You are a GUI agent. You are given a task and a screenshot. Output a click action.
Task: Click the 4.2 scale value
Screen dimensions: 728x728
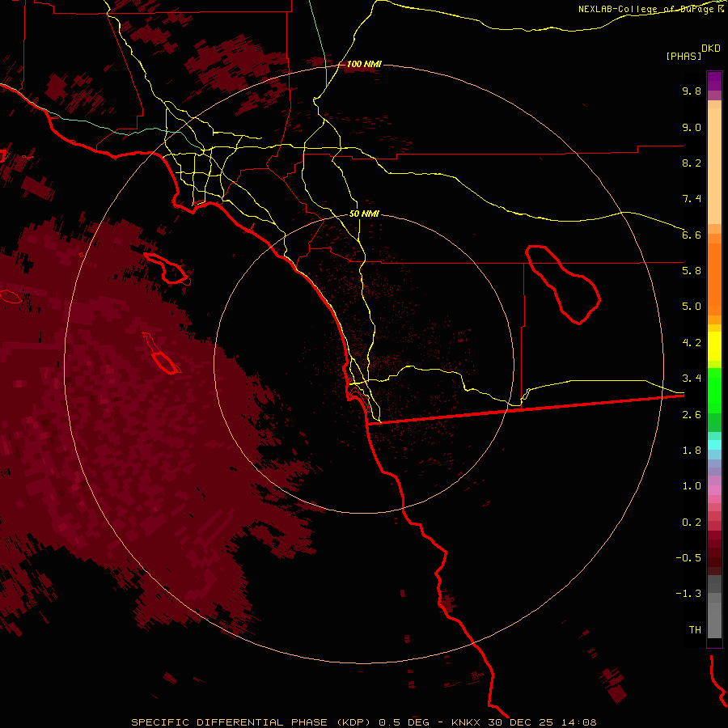pos(692,343)
